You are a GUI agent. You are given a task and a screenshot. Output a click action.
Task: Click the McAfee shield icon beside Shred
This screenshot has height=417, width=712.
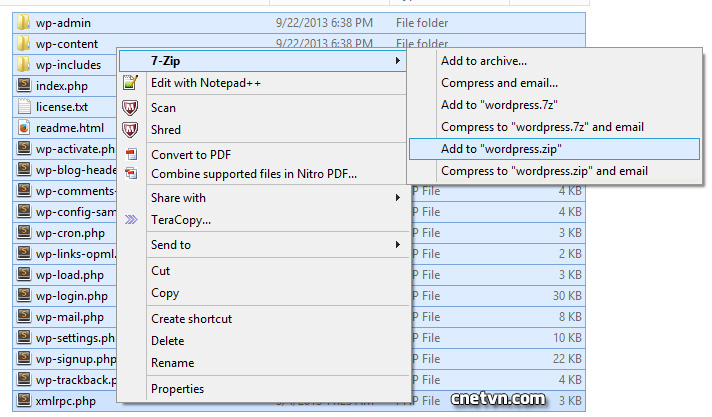click(x=130, y=129)
